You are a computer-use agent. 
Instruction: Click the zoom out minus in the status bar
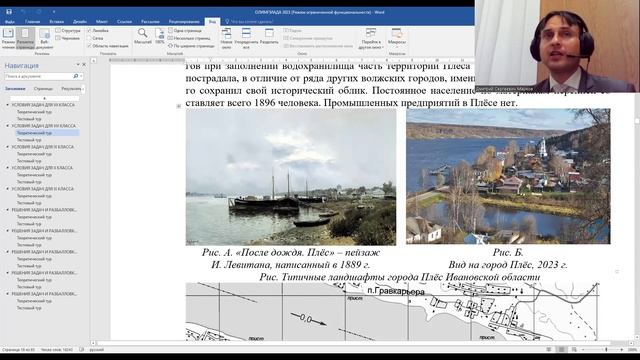(x=583, y=350)
